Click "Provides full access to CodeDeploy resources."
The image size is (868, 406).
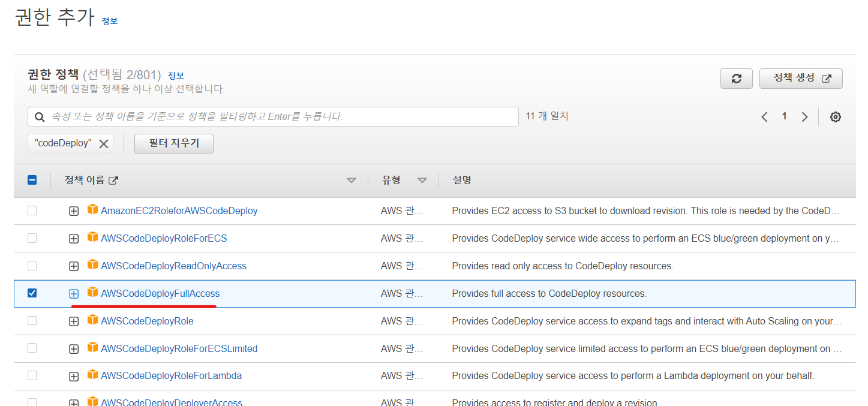[x=549, y=294]
